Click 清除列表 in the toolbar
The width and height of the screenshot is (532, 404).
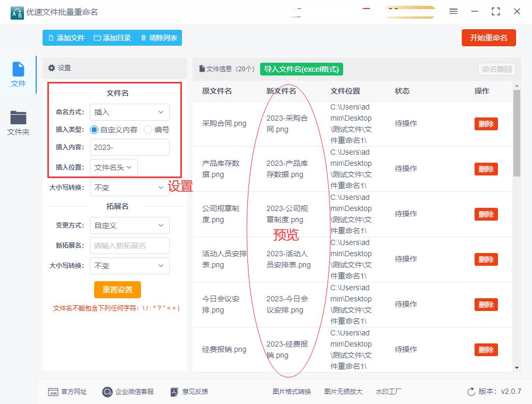point(159,38)
